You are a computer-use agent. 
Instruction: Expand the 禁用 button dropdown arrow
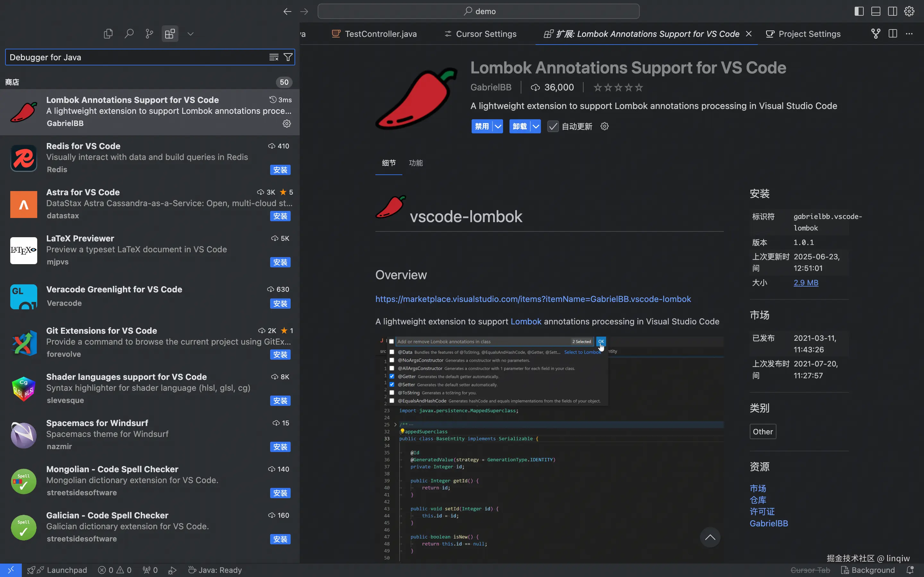pyautogui.click(x=498, y=126)
